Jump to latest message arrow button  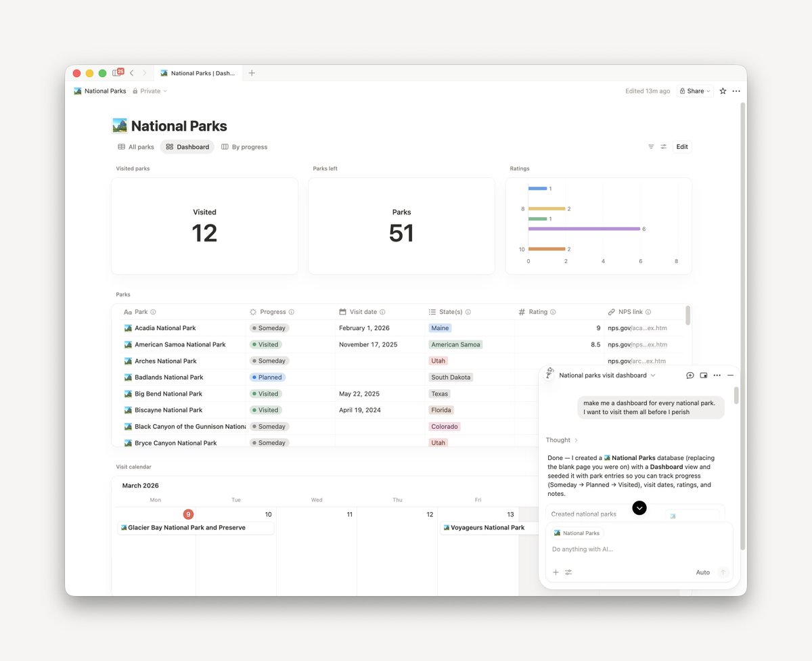tap(639, 507)
